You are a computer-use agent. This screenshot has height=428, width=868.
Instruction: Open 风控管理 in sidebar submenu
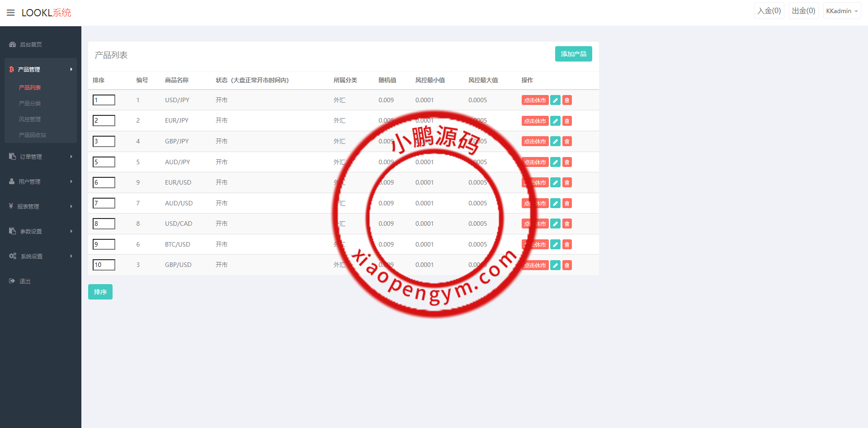click(x=30, y=119)
